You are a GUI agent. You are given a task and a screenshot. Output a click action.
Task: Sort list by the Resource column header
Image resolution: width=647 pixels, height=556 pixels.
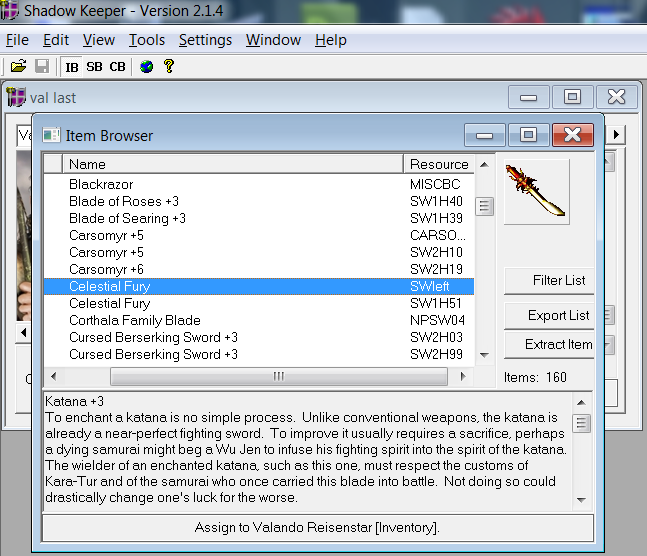tap(438, 164)
